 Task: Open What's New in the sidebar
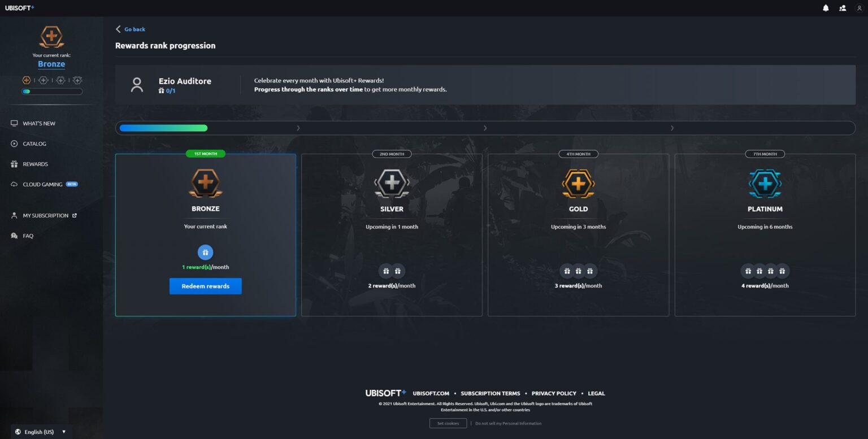(x=38, y=123)
